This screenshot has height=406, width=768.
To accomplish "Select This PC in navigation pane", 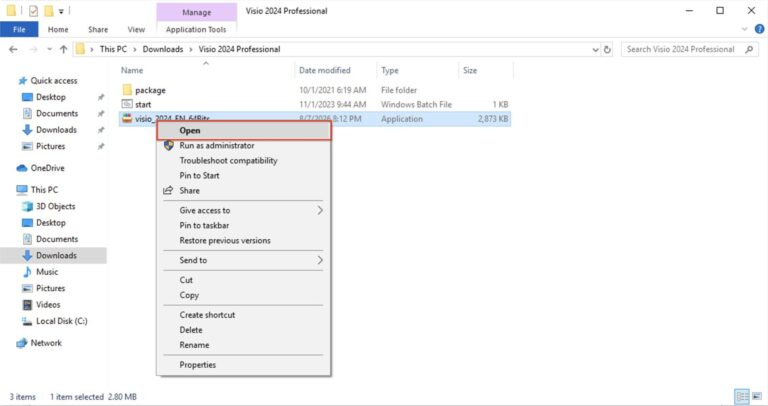I will click(x=44, y=190).
